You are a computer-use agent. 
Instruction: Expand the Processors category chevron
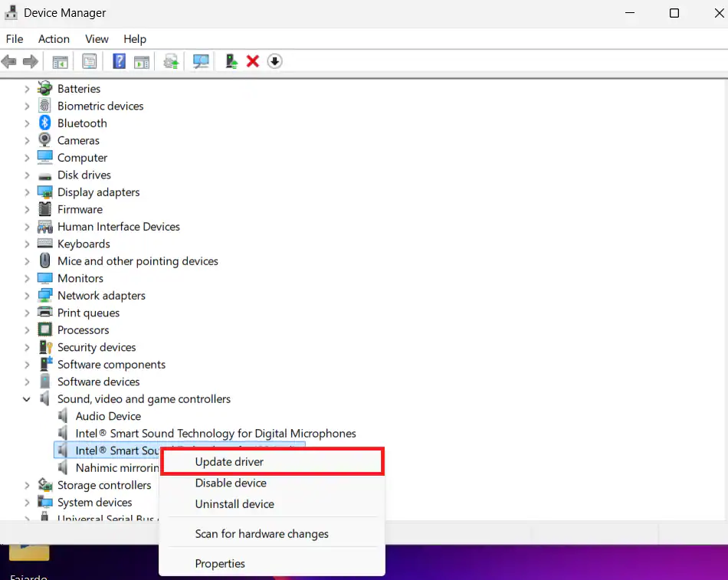(x=27, y=330)
